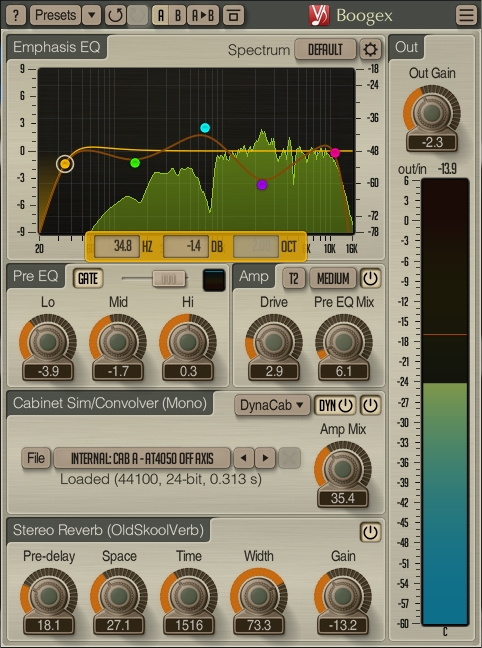Edit the 34.8 Hz frequency field
This screenshot has height=648, width=482.
click(x=117, y=246)
